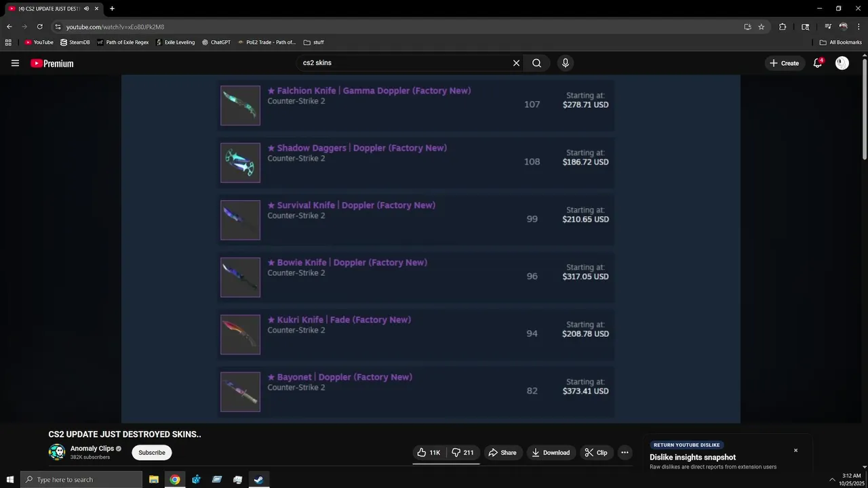Bookmark this page with the star
868x488 pixels.
coord(762,27)
